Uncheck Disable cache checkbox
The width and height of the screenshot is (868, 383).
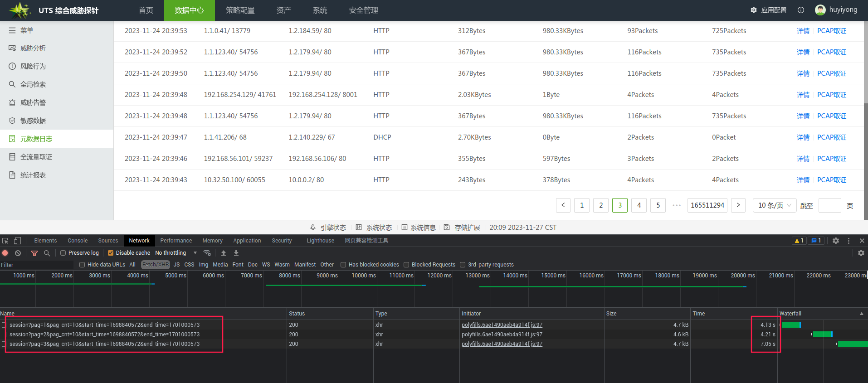111,253
